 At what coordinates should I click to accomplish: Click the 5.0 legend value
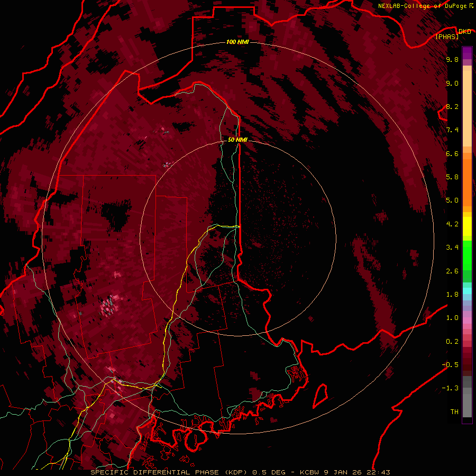pyautogui.click(x=452, y=200)
